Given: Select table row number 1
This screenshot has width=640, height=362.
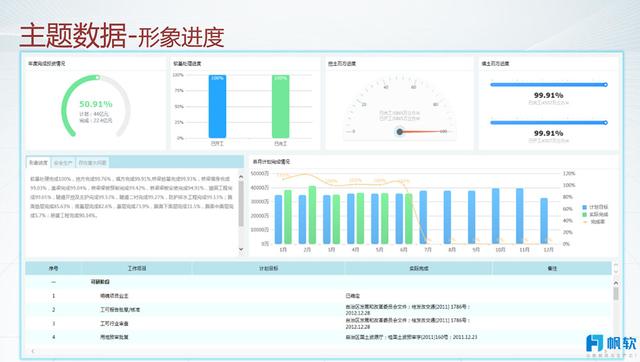Looking at the screenshot, I should click(x=318, y=295).
